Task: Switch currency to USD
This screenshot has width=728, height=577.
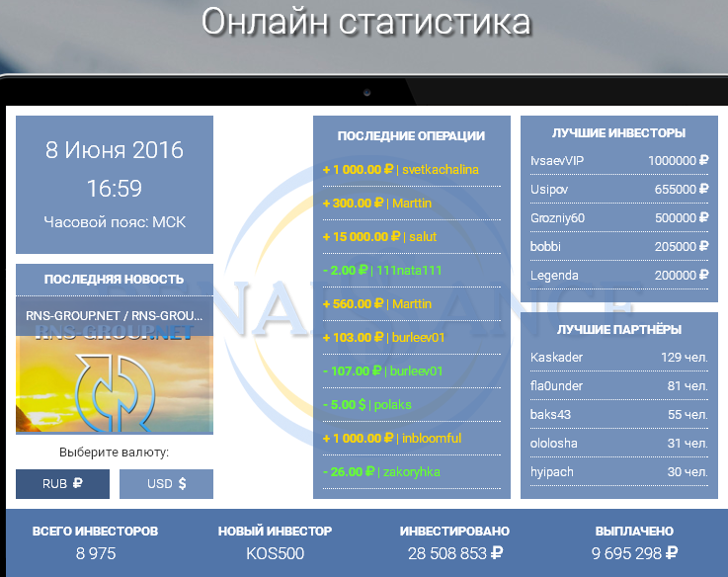Action: coord(166,483)
